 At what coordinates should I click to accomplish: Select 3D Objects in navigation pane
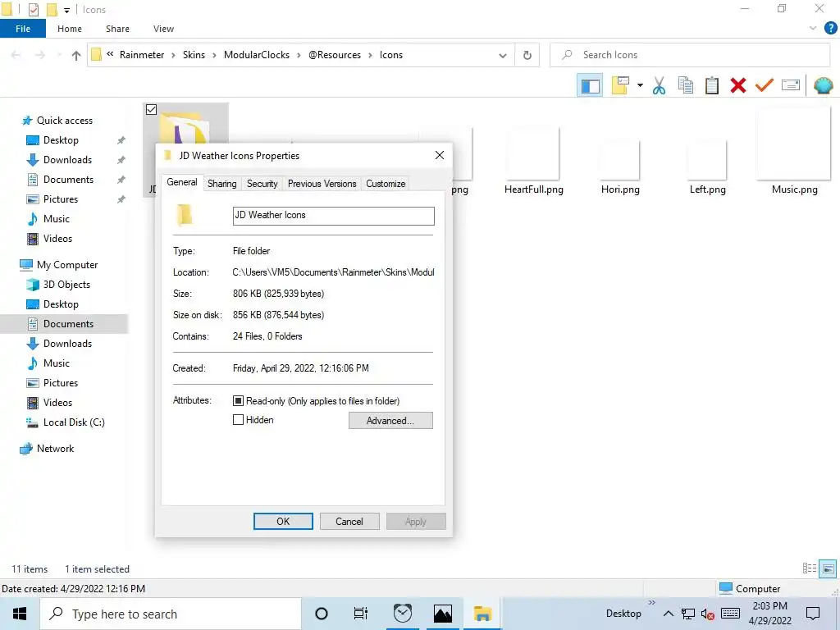click(66, 285)
